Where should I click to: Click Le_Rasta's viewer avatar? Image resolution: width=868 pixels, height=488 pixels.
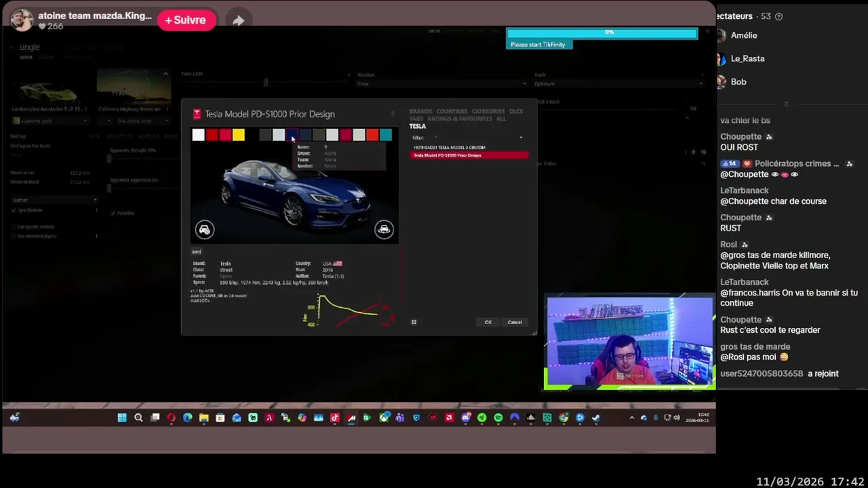coord(721,58)
